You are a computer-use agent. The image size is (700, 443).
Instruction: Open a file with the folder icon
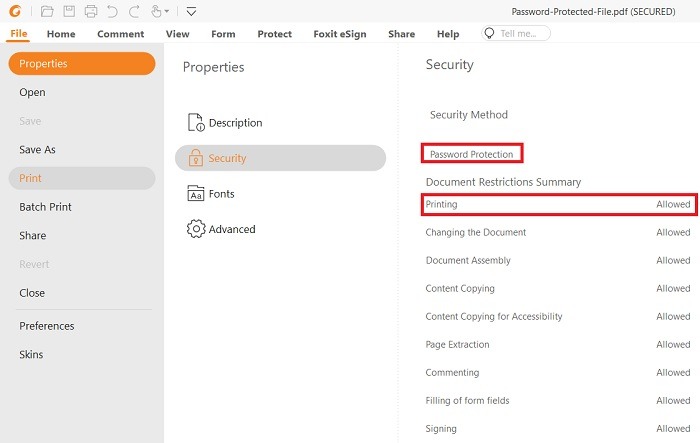tap(47, 11)
